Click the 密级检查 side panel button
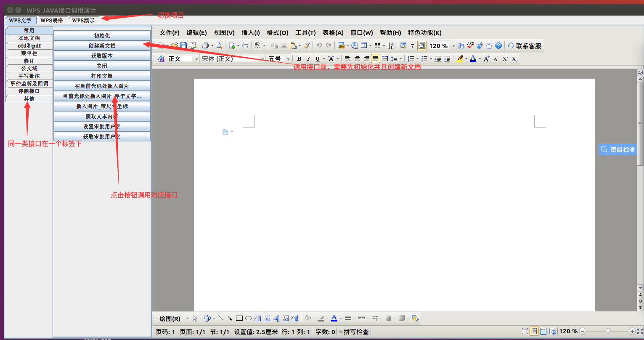The height and width of the screenshot is (340, 644). [x=618, y=149]
